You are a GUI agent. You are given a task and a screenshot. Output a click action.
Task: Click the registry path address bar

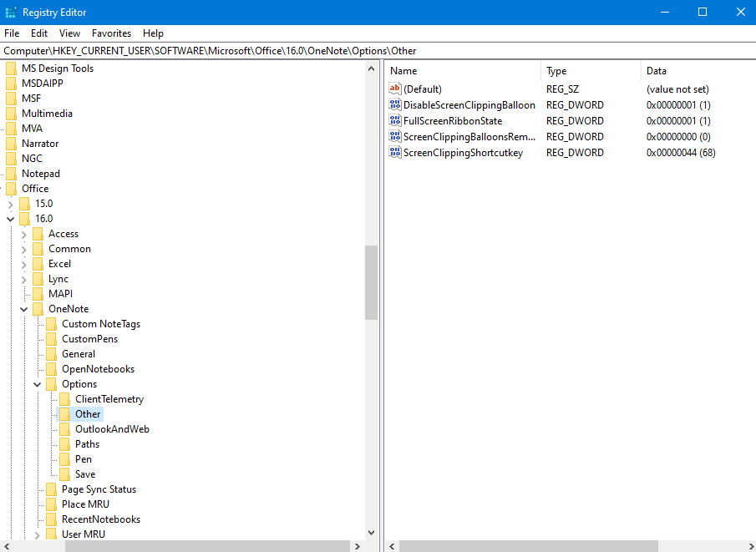(378, 51)
